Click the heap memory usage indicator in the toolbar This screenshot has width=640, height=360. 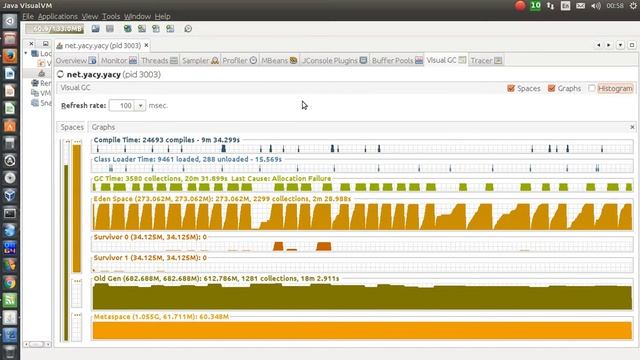[x=55, y=29]
